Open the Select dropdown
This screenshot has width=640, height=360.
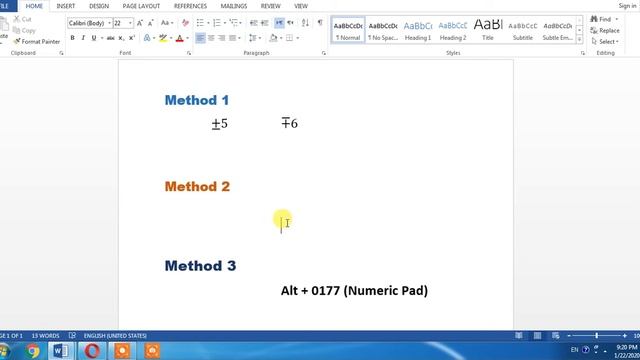click(605, 42)
